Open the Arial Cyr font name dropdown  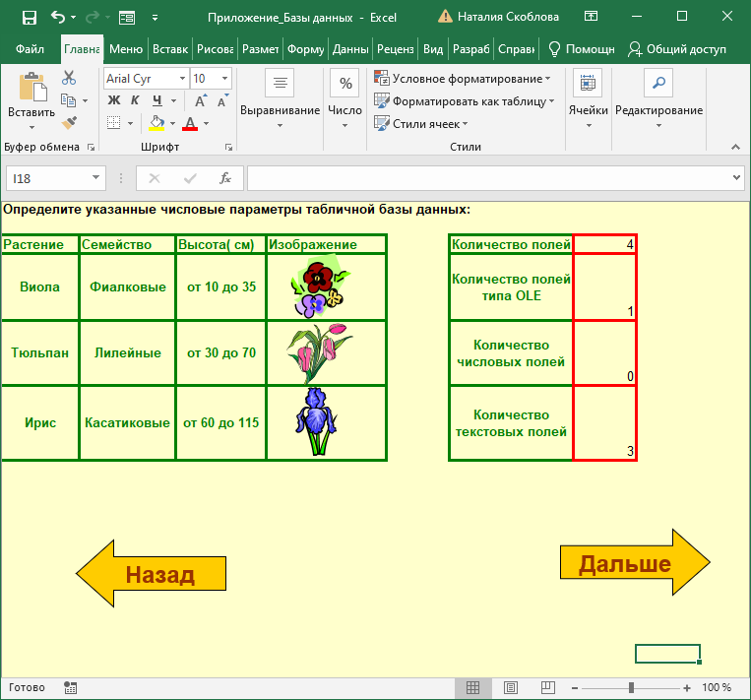182,79
